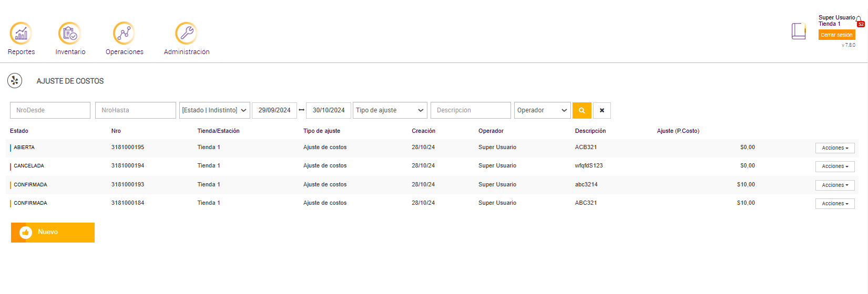
Task: Click the orange magnifier search button
Action: coord(581,110)
